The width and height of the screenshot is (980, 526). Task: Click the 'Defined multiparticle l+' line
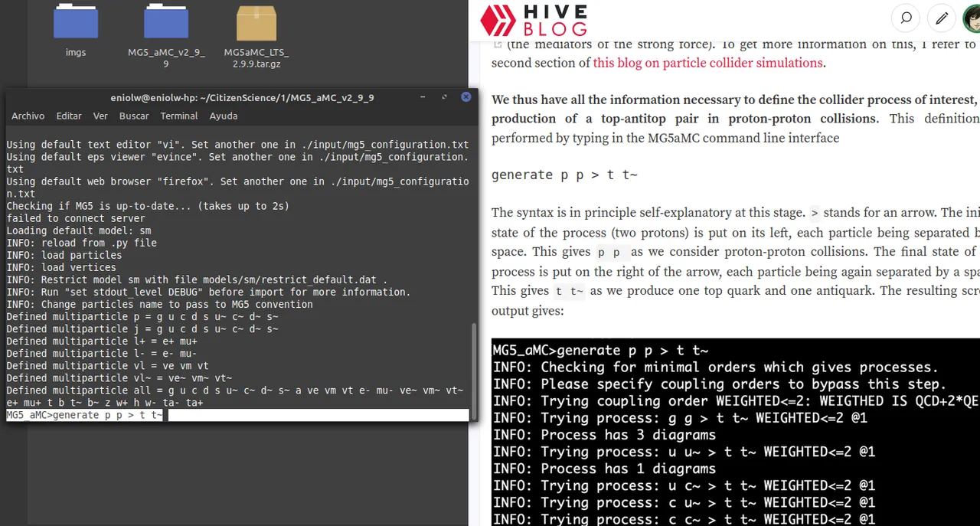[x=102, y=341]
